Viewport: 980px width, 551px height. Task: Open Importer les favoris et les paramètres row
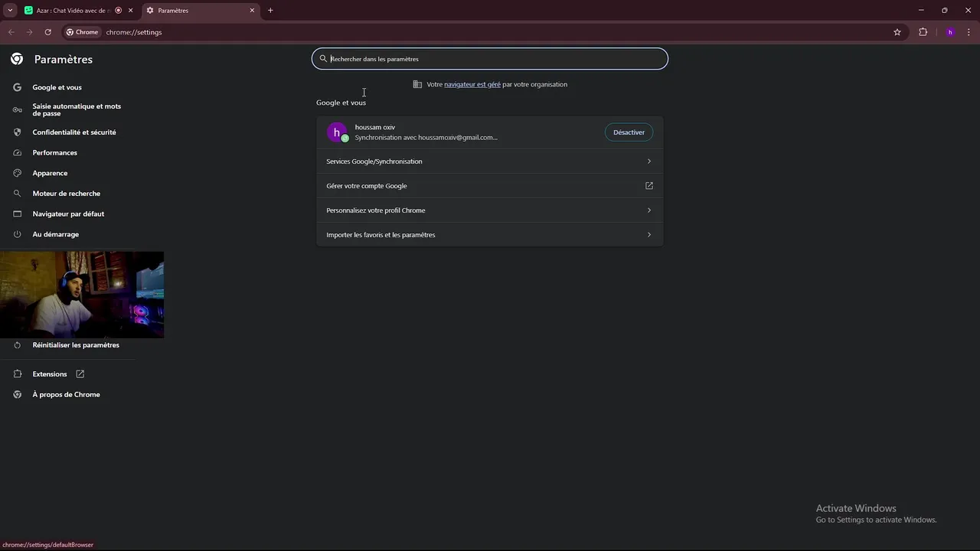click(x=490, y=235)
